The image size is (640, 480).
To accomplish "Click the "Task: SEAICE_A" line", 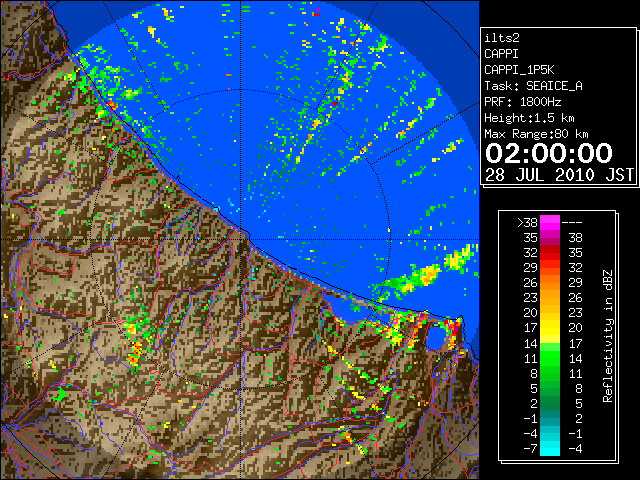I will (533, 86).
